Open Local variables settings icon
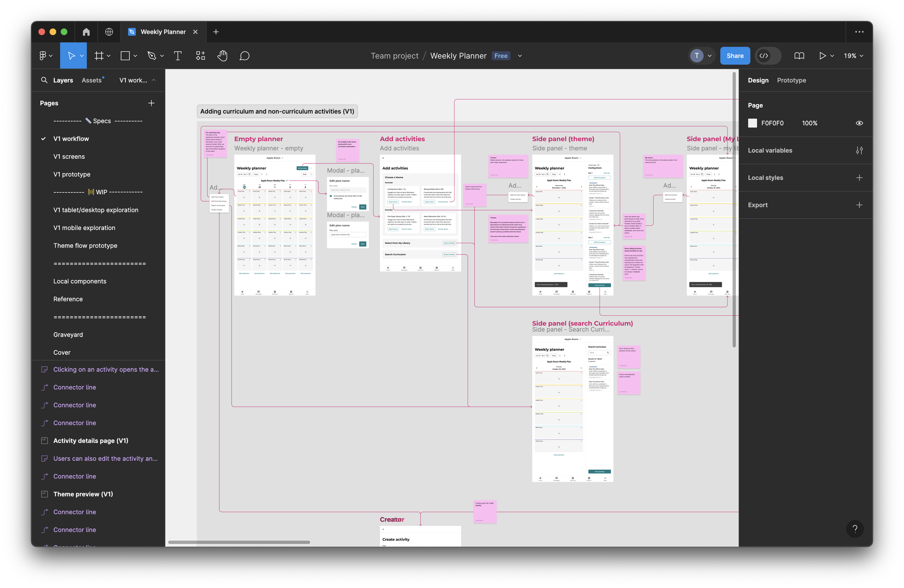The image size is (904, 588). click(x=859, y=150)
